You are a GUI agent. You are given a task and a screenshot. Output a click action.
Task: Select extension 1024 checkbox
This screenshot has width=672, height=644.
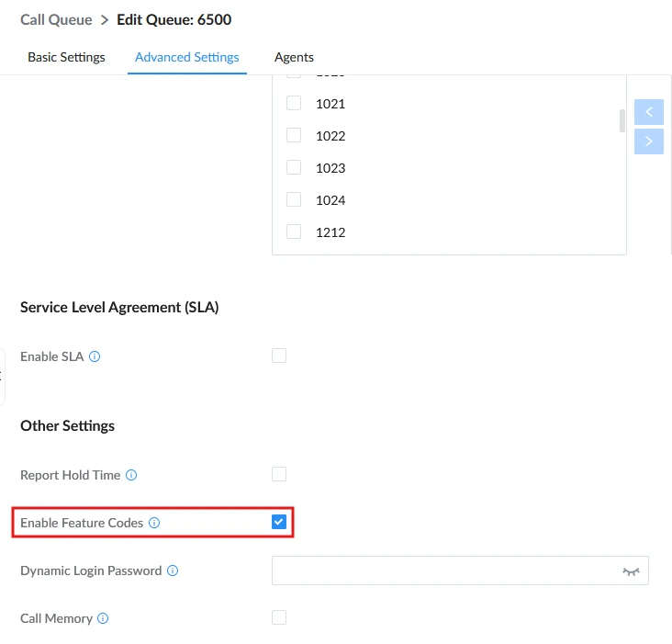(294, 199)
